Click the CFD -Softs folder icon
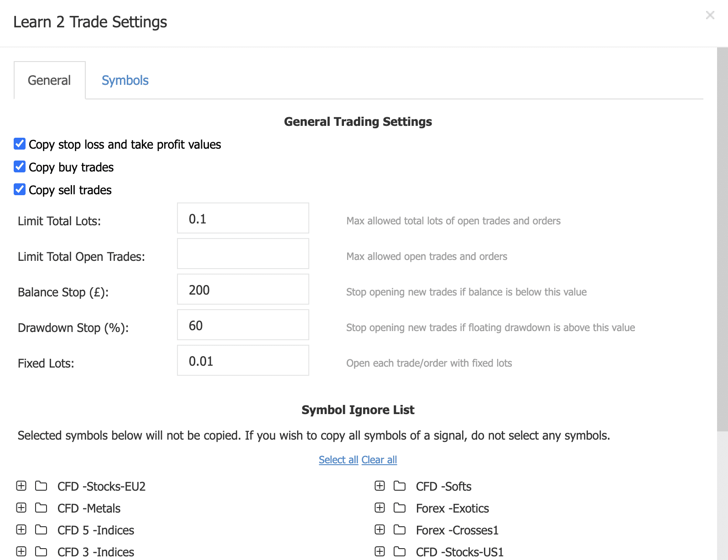Screen dimensions: 728x560 [400, 486]
